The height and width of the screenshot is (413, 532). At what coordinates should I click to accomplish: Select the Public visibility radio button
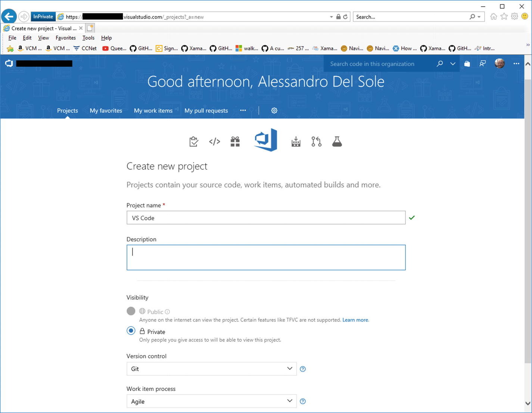(131, 311)
